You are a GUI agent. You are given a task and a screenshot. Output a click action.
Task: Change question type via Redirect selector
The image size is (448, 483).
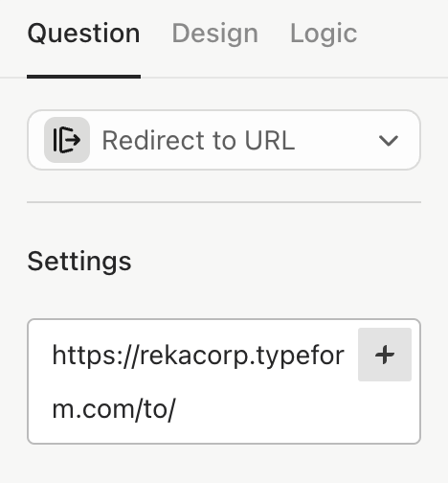pyautogui.click(x=224, y=140)
